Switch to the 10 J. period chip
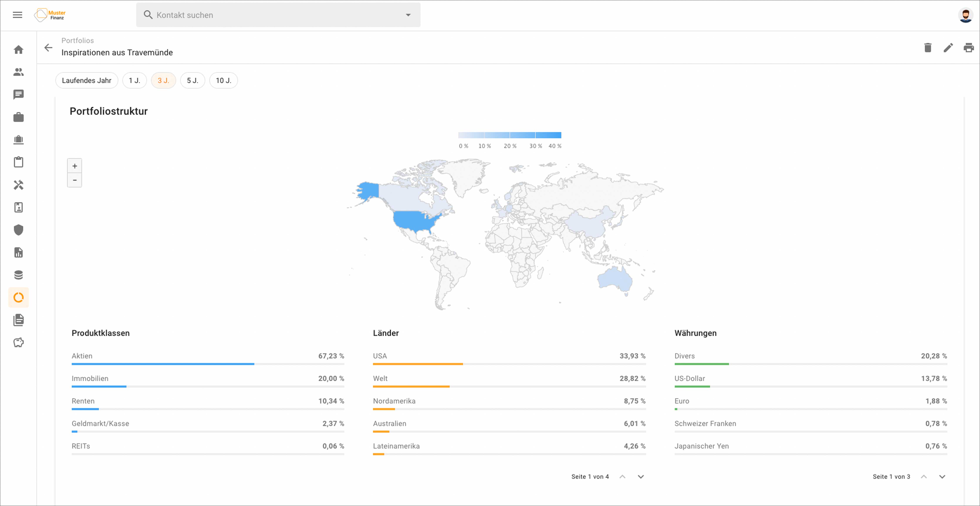Image resolution: width=980 pixels, height=506 pixels. (223, 80)
